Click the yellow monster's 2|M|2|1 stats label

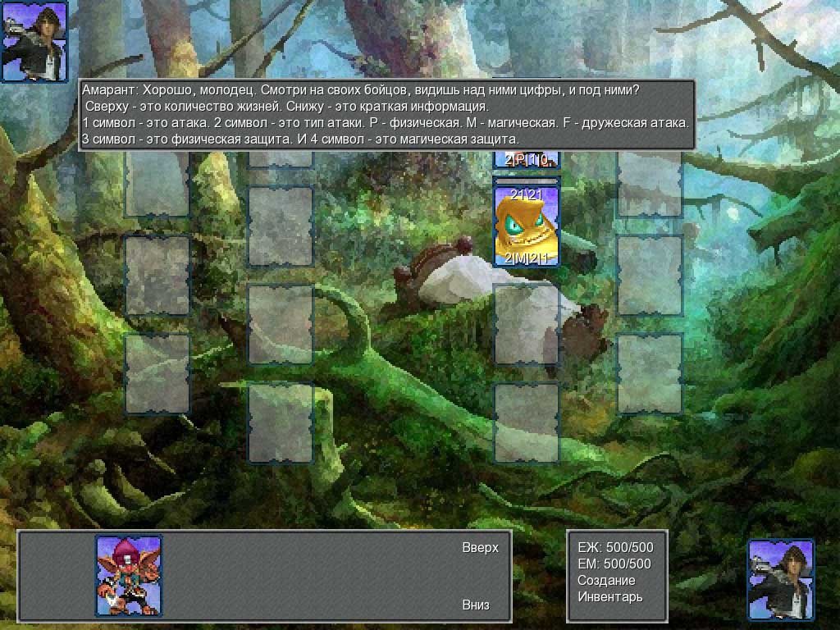coord(526,258)
